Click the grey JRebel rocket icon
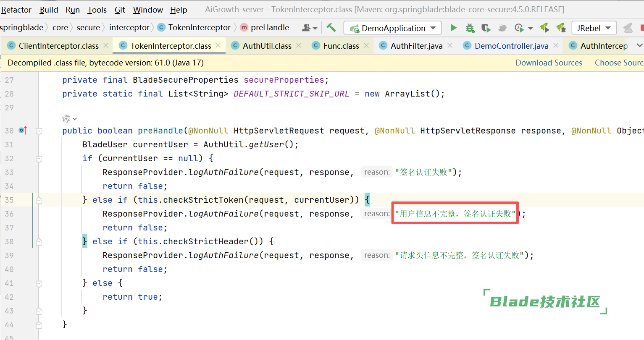The width and height of the screenshot is (644, 340). click(628, 28)
